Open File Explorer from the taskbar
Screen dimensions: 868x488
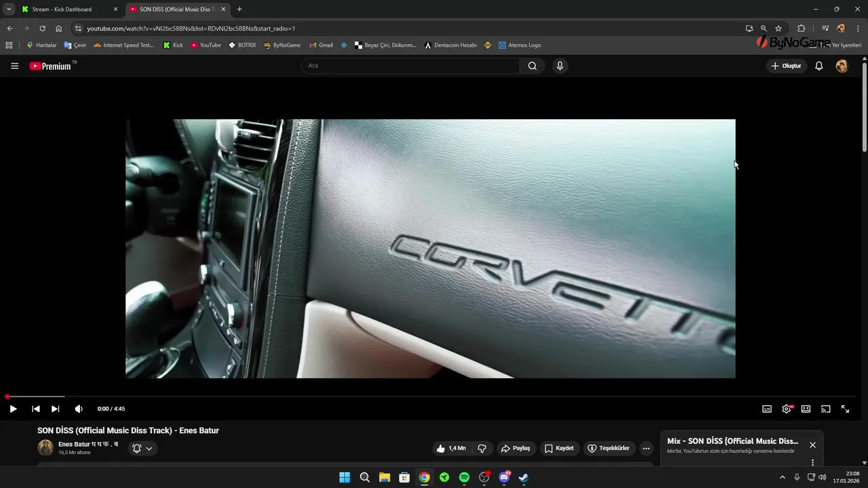[384, 477]
